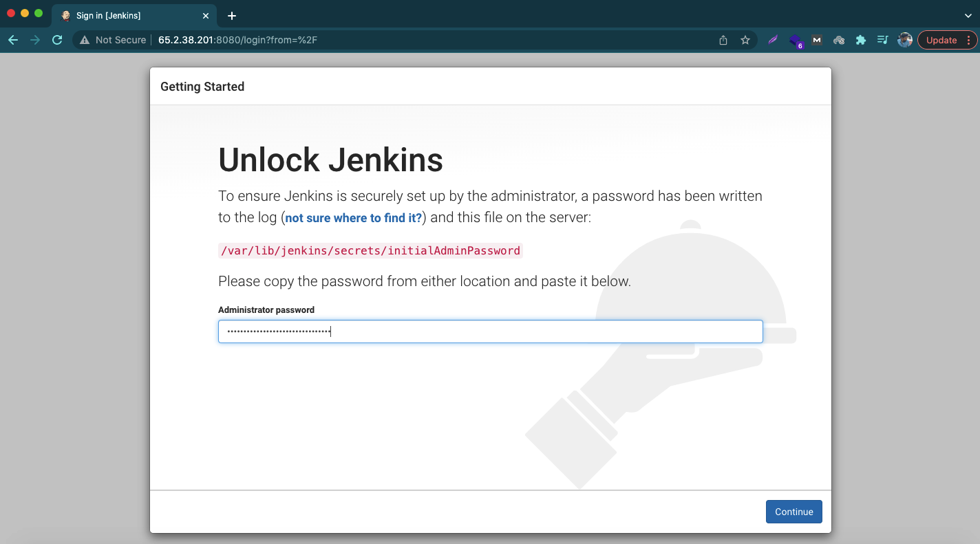Open a new tab with plus button
The image size is (980, 544).
pyautogui.click(x=232, y=15)
